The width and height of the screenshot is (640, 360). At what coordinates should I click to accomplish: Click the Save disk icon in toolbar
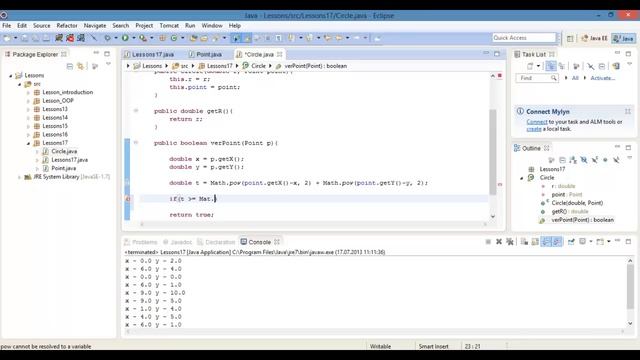click(x=25, y=38)
